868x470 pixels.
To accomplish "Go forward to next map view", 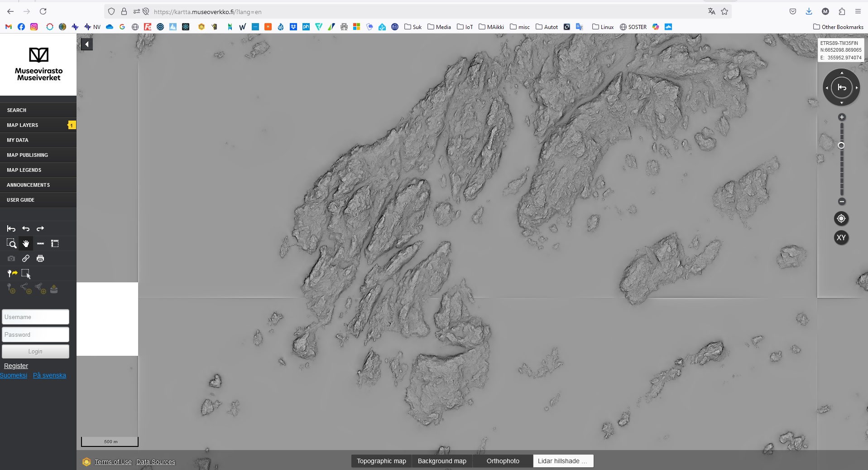I will [40, 229].
